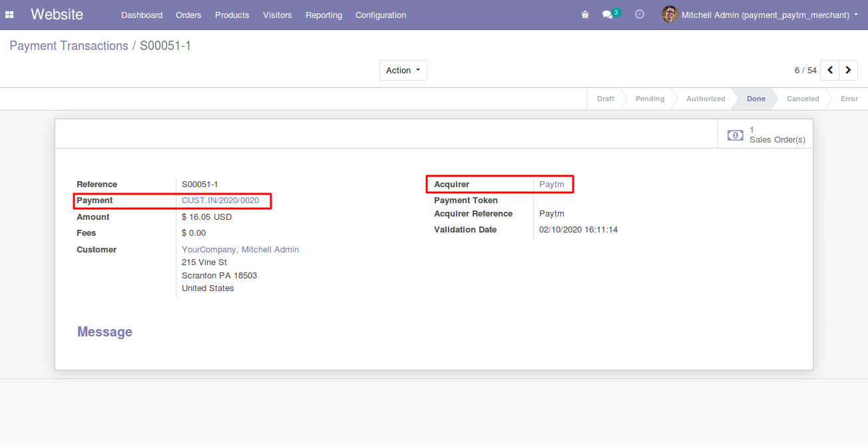Click the validation date 02/10/2020 16:11:14
This screenshot has width=868, height=445.
pyautogui.click(x=578, y=230)
